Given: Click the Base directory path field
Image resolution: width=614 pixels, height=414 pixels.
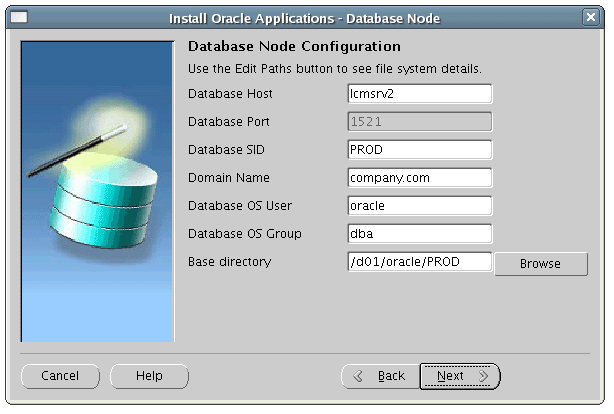Looking at the screenshot, I should click(x=420, y=262).
